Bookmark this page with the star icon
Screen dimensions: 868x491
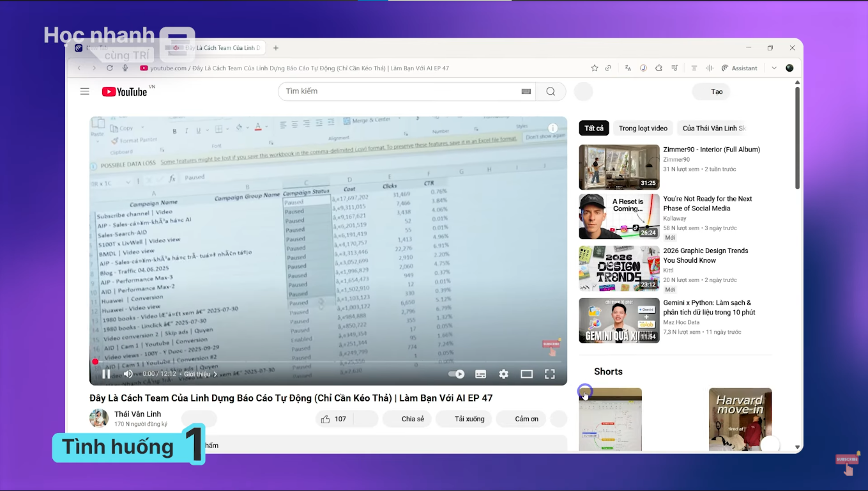point(594,68)
